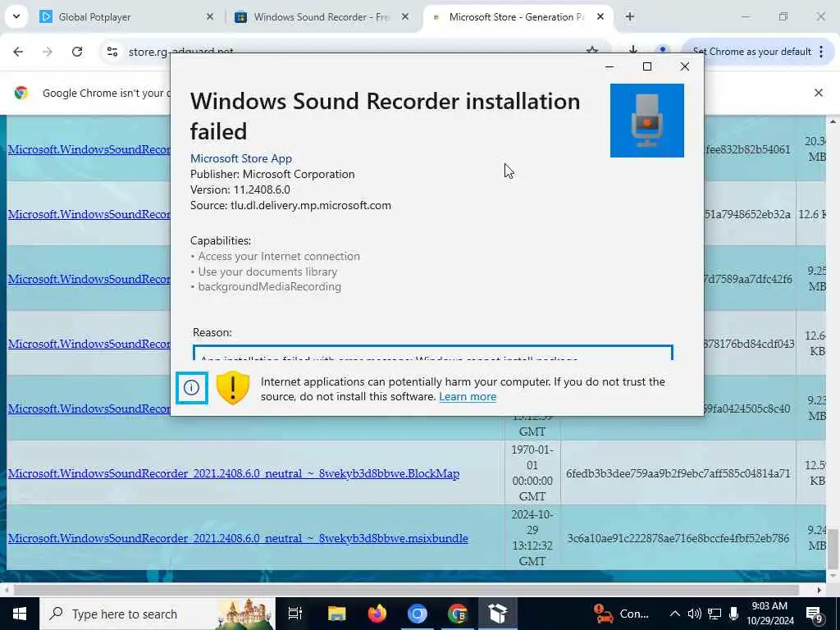
Task: Go forward in Chrome
Action: tap(48, 52)
